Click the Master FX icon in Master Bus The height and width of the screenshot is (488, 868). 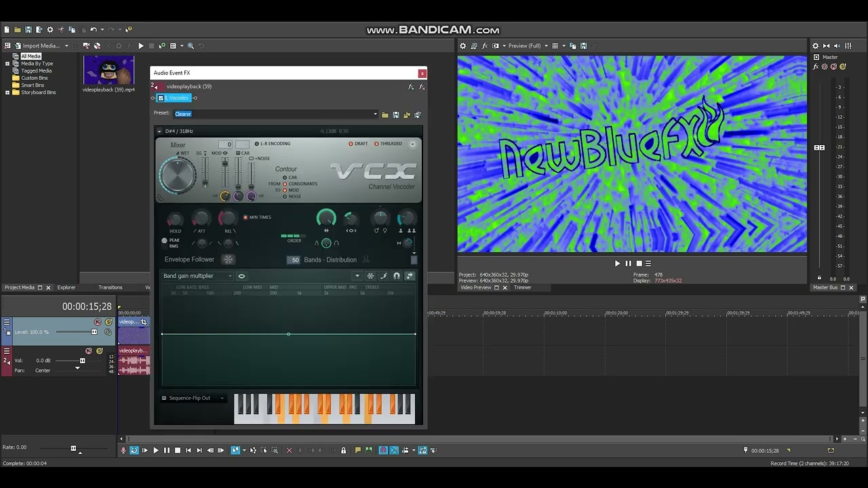pyautogui.click(x=816, y=66)
